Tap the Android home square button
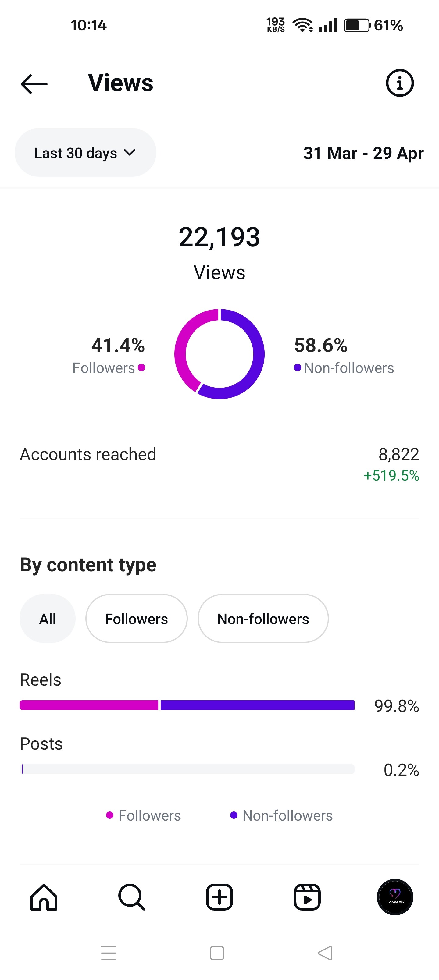This screenshot has height=980, width=439. (217, 953)
